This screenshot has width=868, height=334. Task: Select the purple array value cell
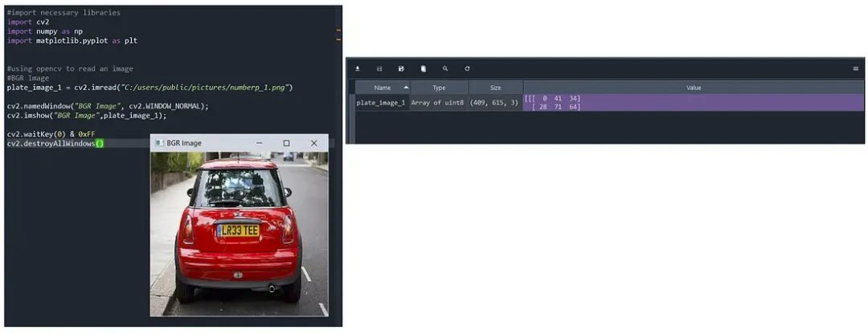[693, 103]
